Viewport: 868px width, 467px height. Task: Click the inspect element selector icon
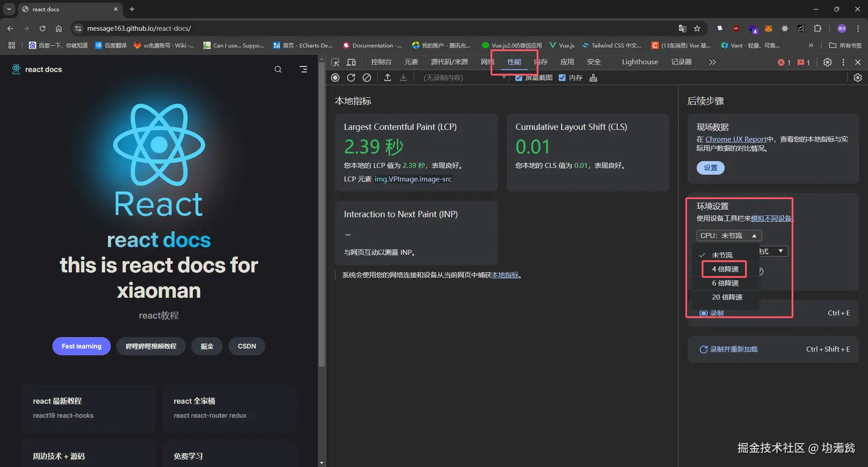(x=335, y=62)
